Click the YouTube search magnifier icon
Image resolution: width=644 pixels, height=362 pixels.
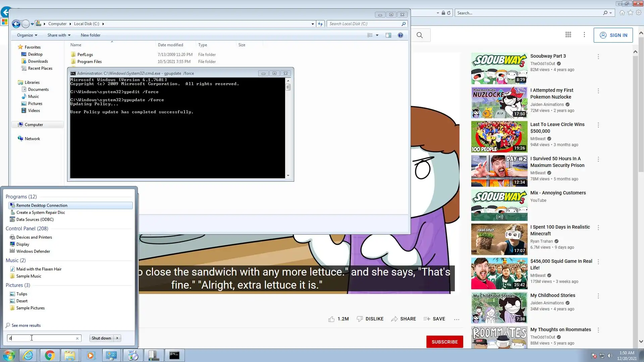420,35
